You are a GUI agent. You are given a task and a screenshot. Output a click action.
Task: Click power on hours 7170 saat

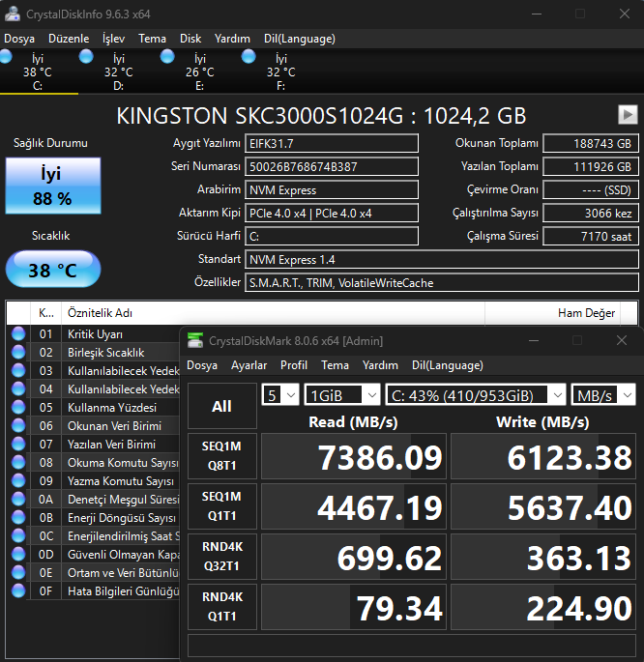pyautogui.click(x=591, y=236)
